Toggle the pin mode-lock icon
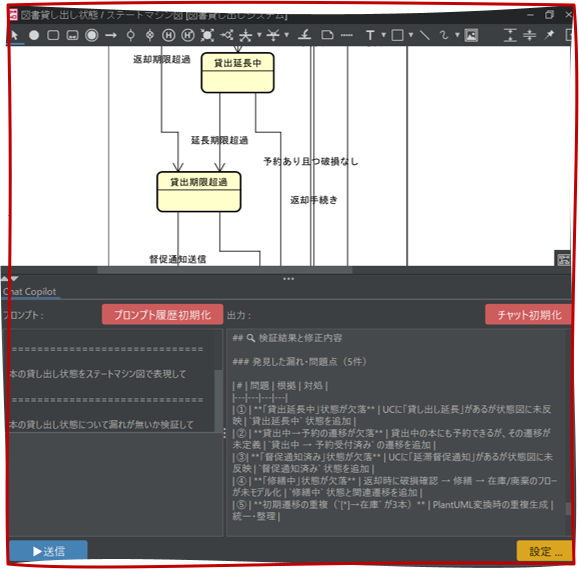Screen dimensions: 579x569 pos(549,35)
